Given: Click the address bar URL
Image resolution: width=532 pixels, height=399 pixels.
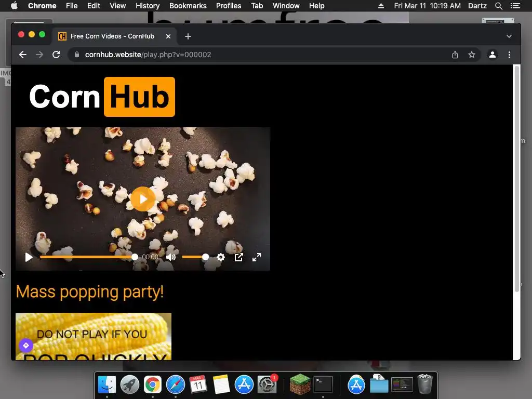Looking at the screenshot, I should pos(148,55).
